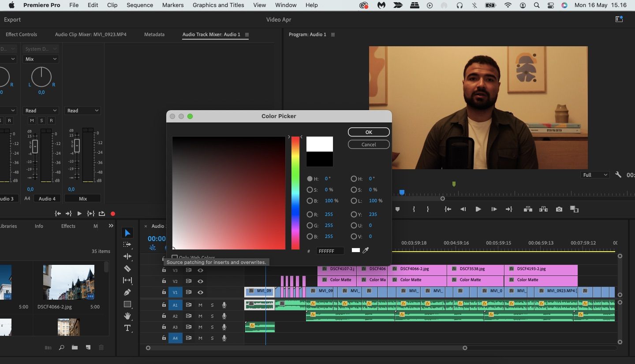Select the Razor tool
Screen dimensions: 635x364
point(127,268)
